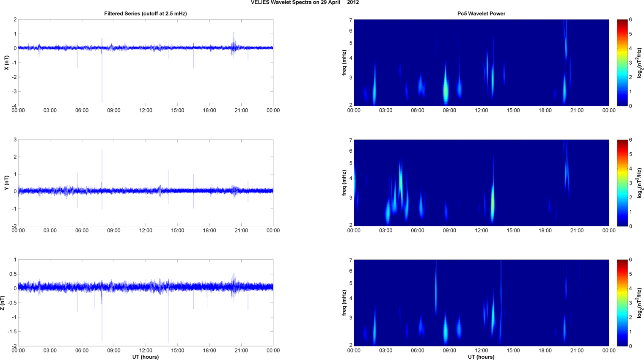Click 'UT (hours)' label under the bottom wavelet spectrum
The width and height of the screenshot is (644, 360).
tap(481, 357)
